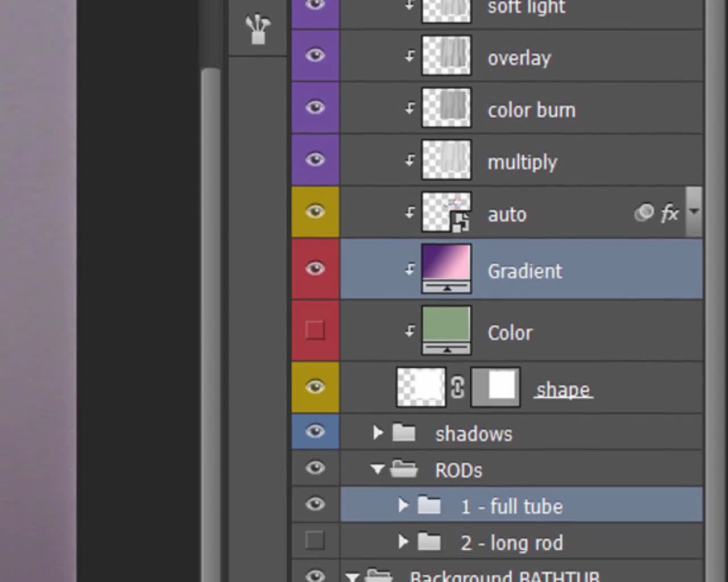The image size is (728, 582).
Task: Click the 2 - long rod folder icon
Action: pyautogui.click(x=429, y=541)
